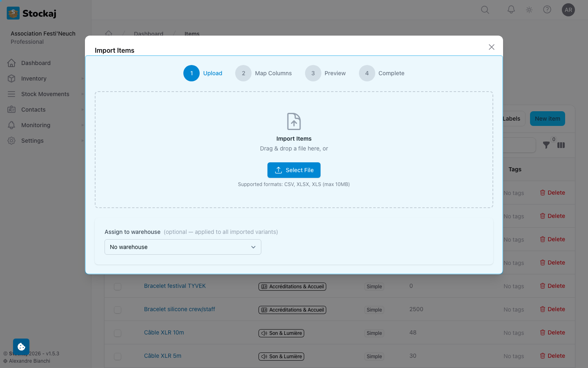Delete the Câble XLR 10m row
The width and height of the screenshot is (588, 368).
(552, 332)
